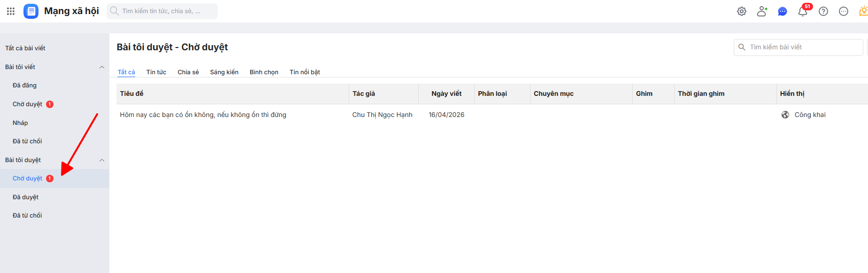Open notifications bell with 51 badge
The width and height of the screenshot is (868, 273).
(x=803, y=11)
